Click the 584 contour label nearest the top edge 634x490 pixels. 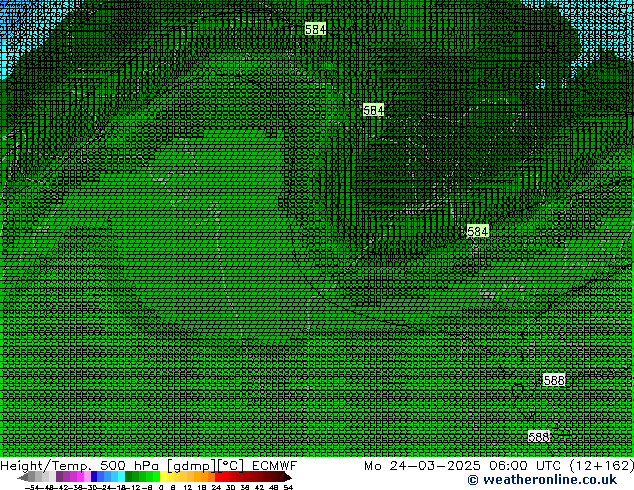point(315,29)
